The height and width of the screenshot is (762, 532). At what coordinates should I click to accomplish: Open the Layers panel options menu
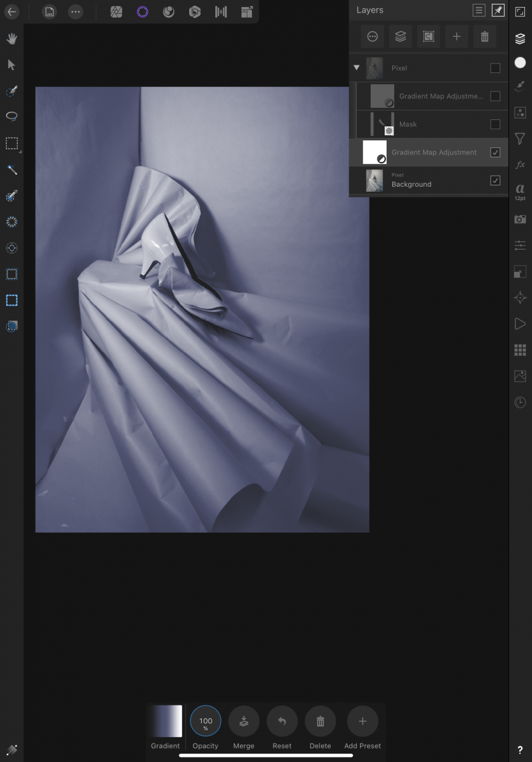click(x=479, y=10)
